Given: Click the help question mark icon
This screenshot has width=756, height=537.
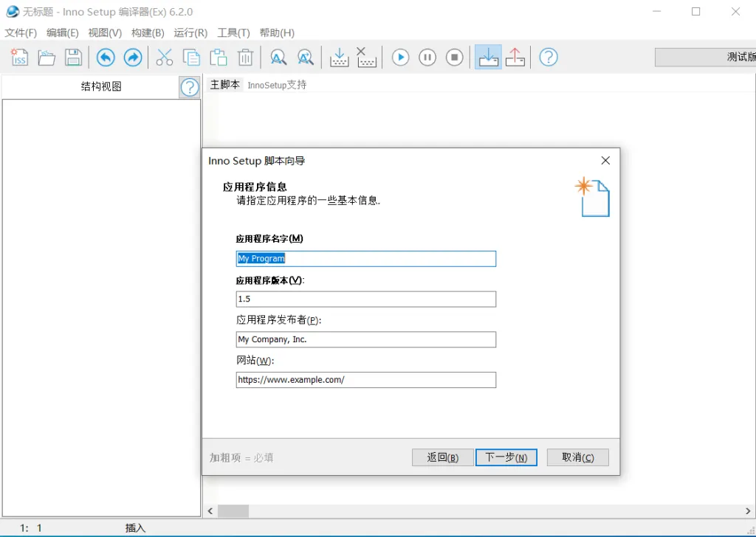Looking at the screenshot, I should coord(547,58).
